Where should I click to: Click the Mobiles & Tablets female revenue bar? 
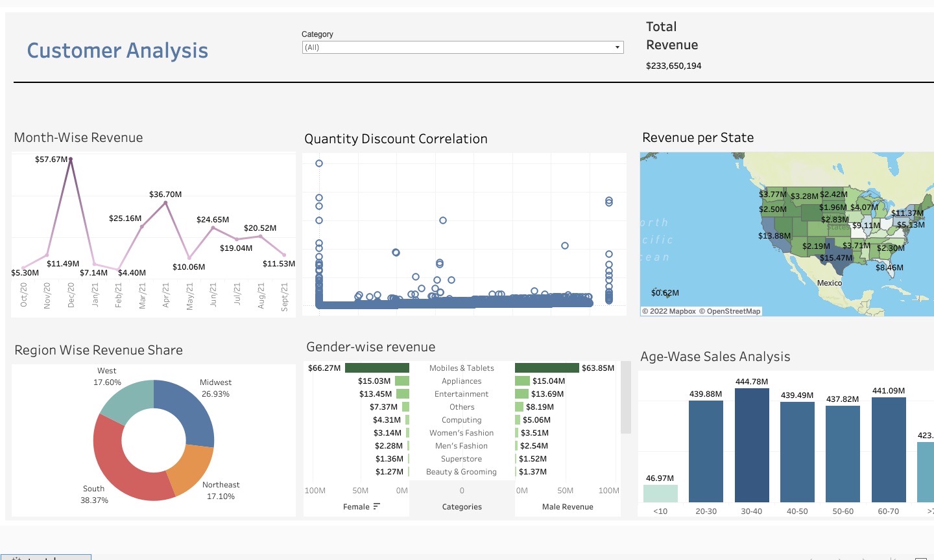(377, 368)
